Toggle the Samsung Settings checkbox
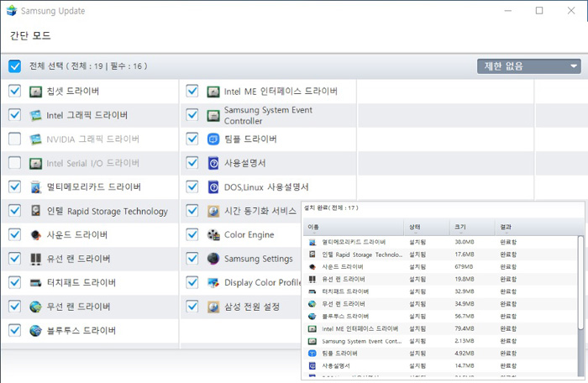The height and width of the screenshot is (383, 588). click(x=192, y=259)
